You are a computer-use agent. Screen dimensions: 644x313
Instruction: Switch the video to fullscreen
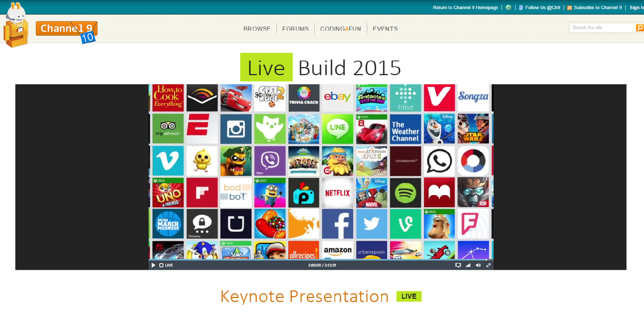(x=488, y=265)
